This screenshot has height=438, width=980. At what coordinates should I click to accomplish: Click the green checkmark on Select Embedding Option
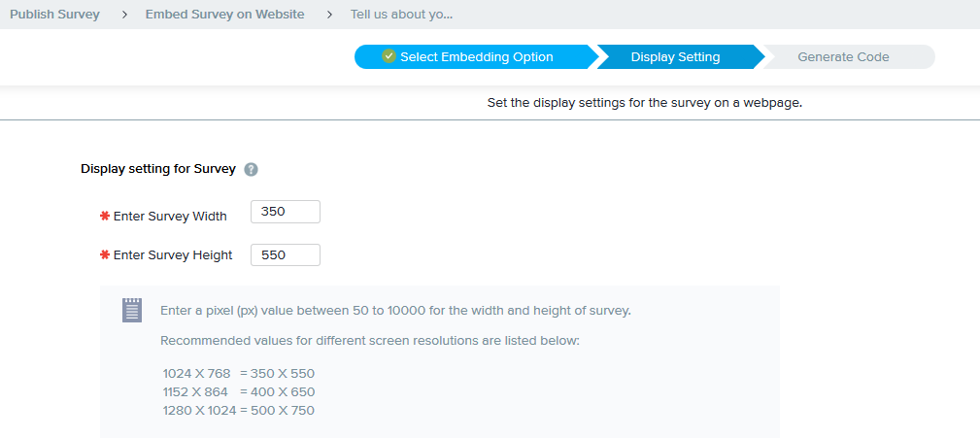pos(389,56)
